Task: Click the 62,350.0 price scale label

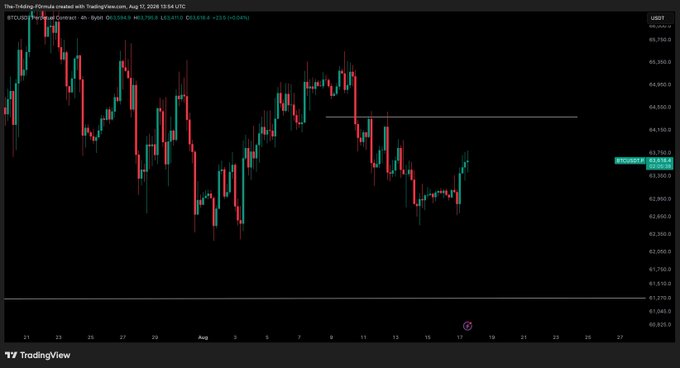Action: pyautogui.click(x=660, y=234)
